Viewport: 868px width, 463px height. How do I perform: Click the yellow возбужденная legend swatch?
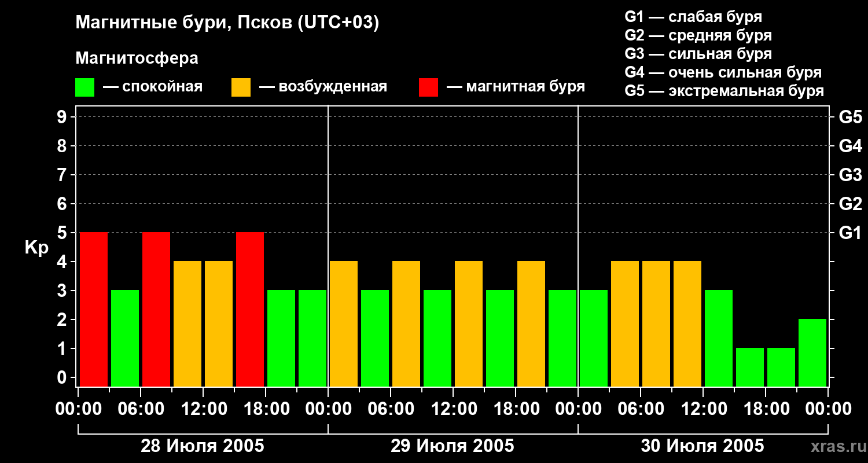click(241, 87)
